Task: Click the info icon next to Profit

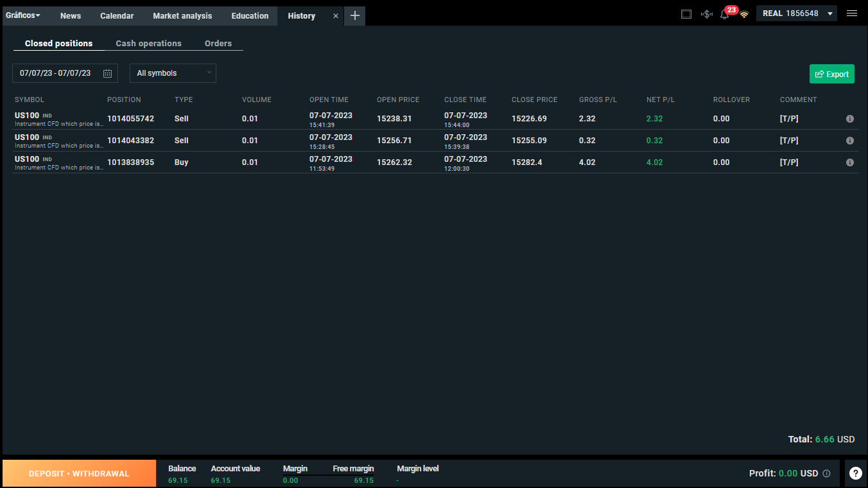Action: point(826,474)
